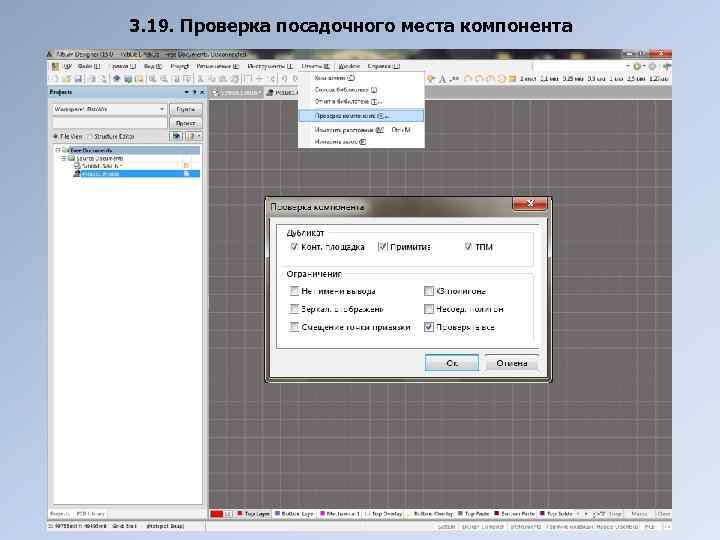This screenshot has height=540, width=720.
Task: Choose 'Список библиотеки' menu entry
Action: [361, 90]
